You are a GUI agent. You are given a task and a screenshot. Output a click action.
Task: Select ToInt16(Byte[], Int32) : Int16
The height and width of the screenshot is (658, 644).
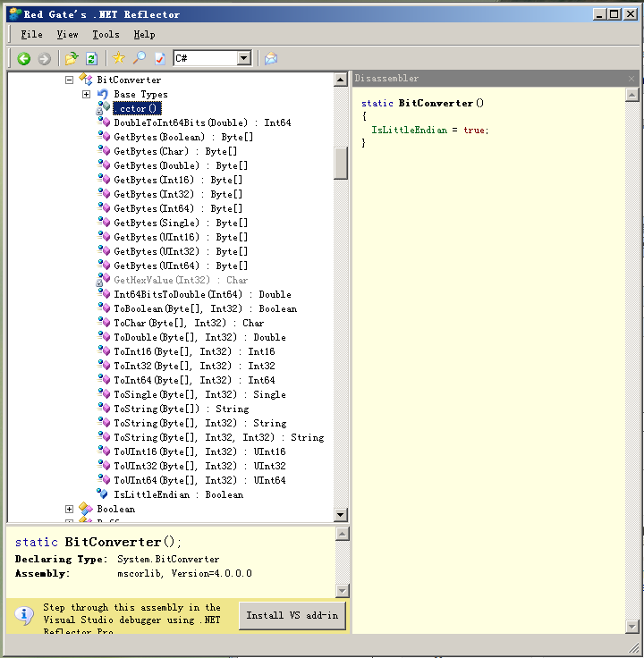point(194,351)
